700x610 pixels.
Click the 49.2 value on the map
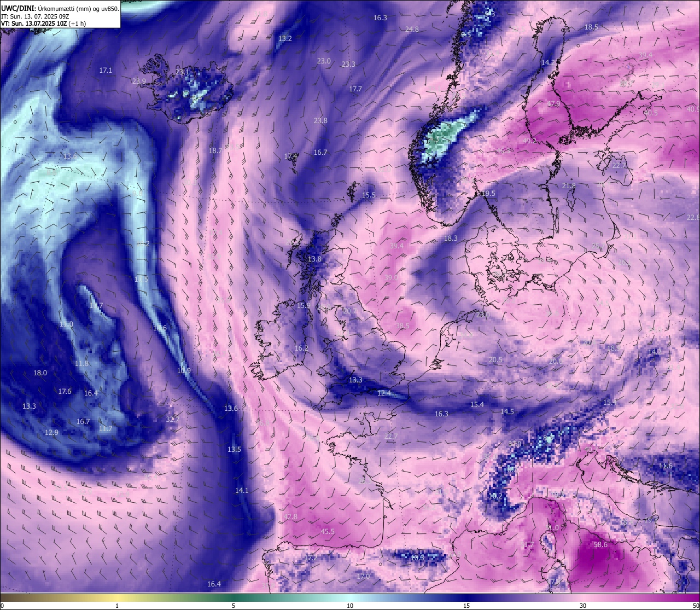coord(529,141)
